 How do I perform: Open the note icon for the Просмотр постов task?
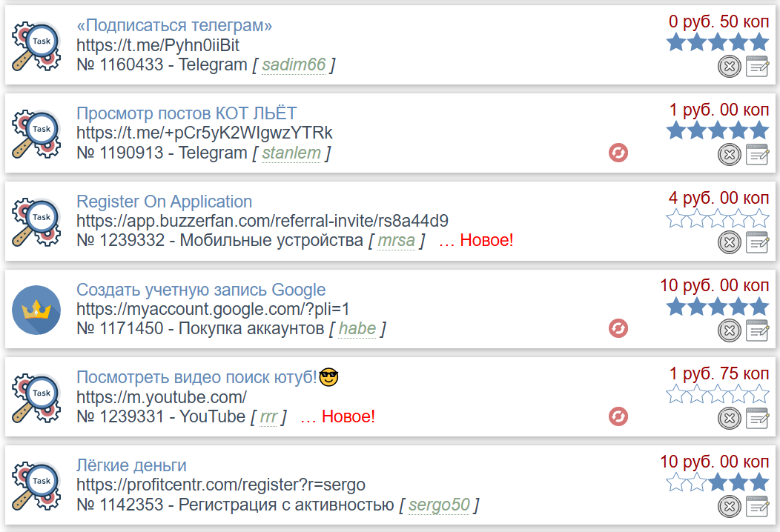coord(757,155)
